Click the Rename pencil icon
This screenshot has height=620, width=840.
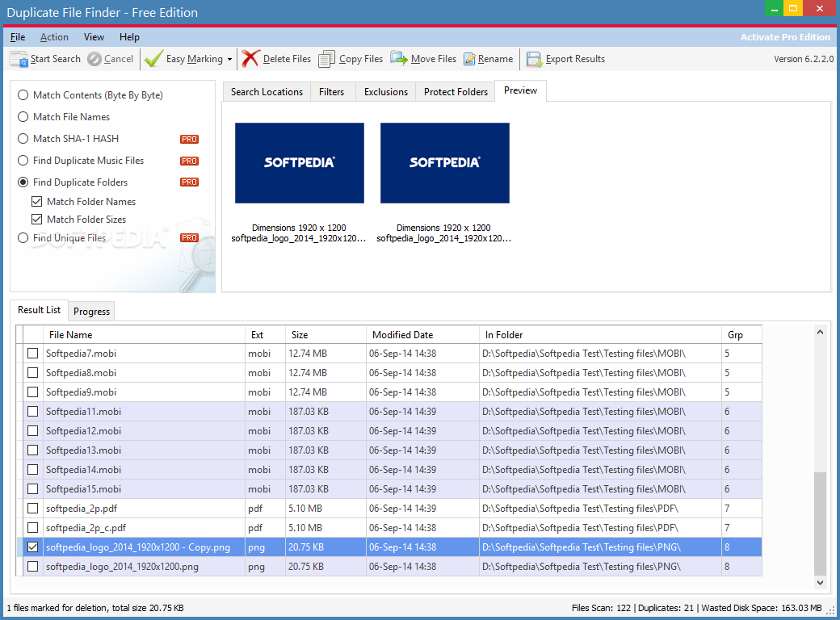[x=469, y=59]
